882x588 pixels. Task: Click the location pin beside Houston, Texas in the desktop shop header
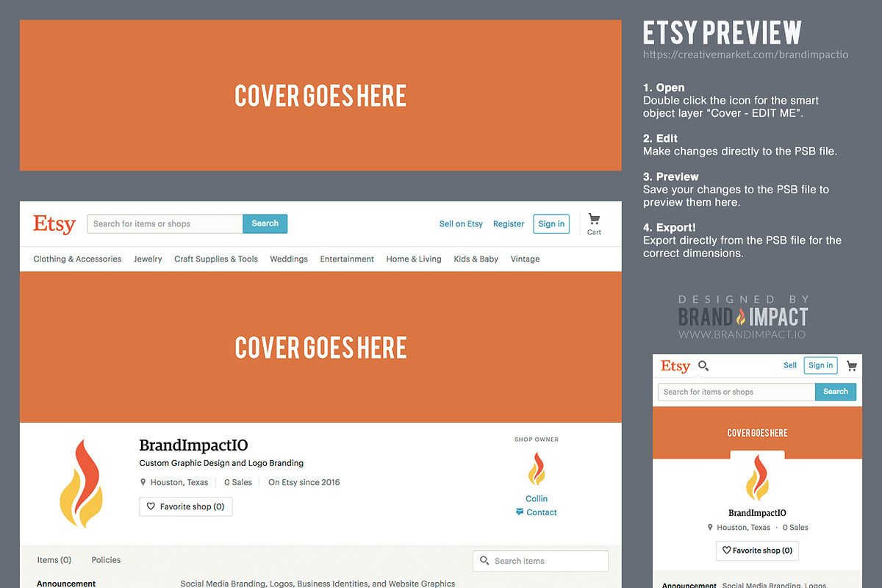point(143,483)
